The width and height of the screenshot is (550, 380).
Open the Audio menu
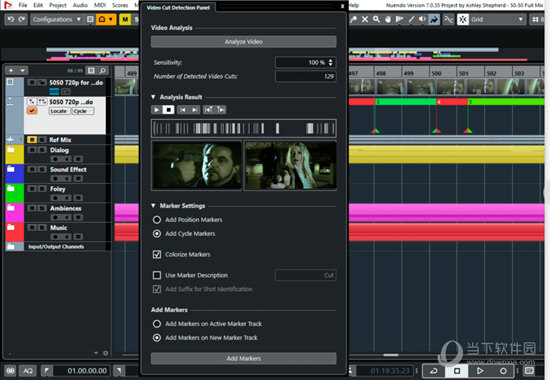80,5
